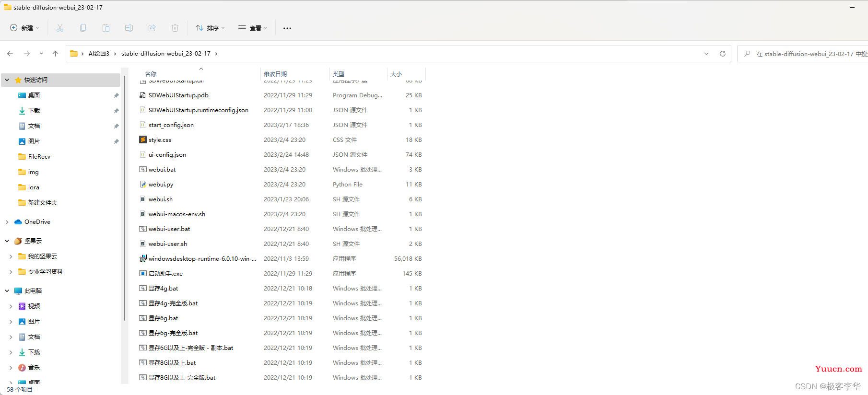Click the OneDrive cloud icon in sidebar

(18, 221)
